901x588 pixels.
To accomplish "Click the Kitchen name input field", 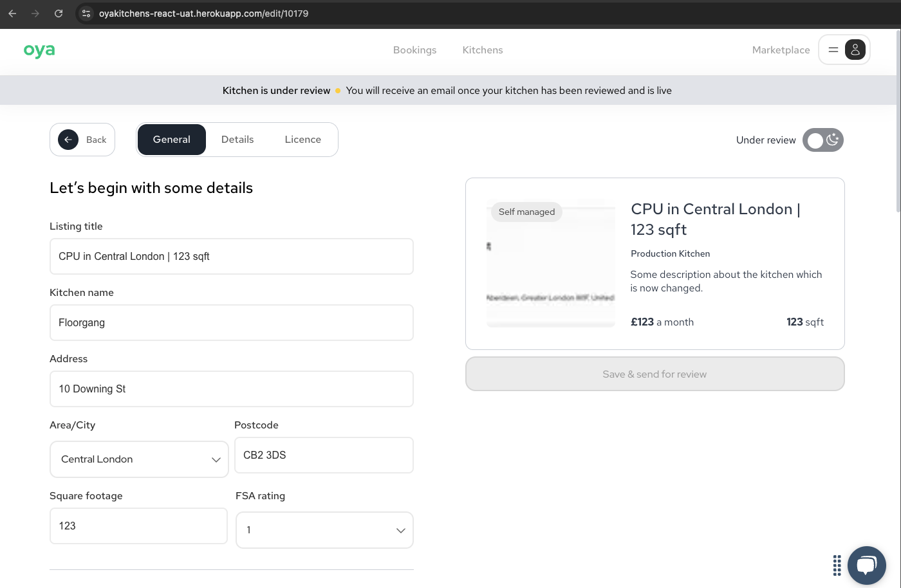I will point(231,323).
